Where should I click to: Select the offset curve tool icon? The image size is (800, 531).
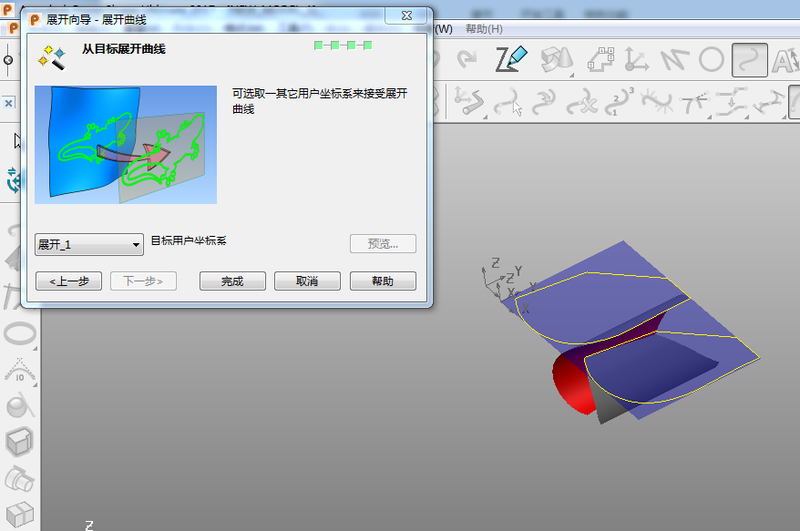click(x=732, y=101)
